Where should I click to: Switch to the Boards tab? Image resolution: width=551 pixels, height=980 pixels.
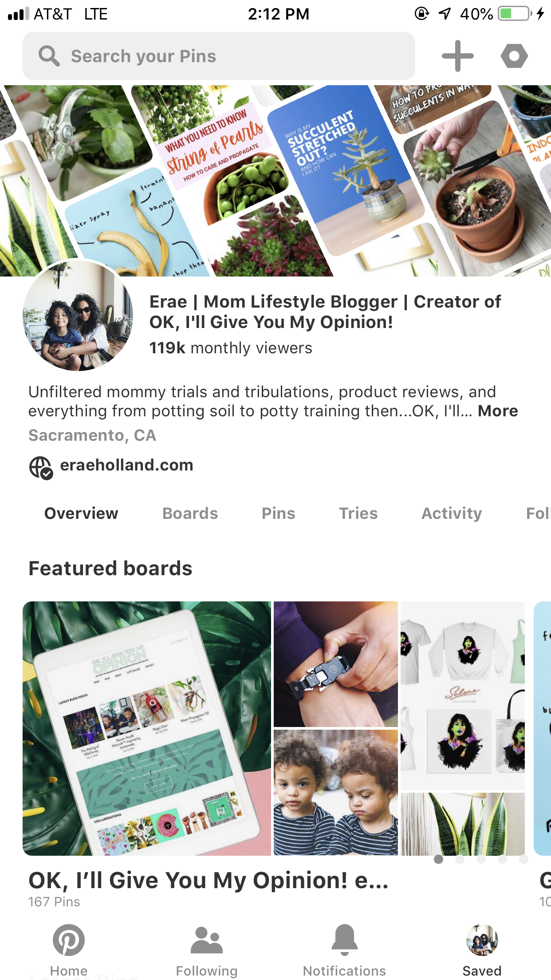190,514
